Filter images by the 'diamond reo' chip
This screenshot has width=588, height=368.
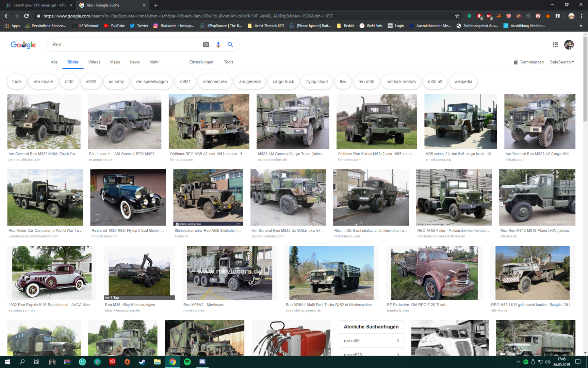pyautogui.click(x=215, y=82)
